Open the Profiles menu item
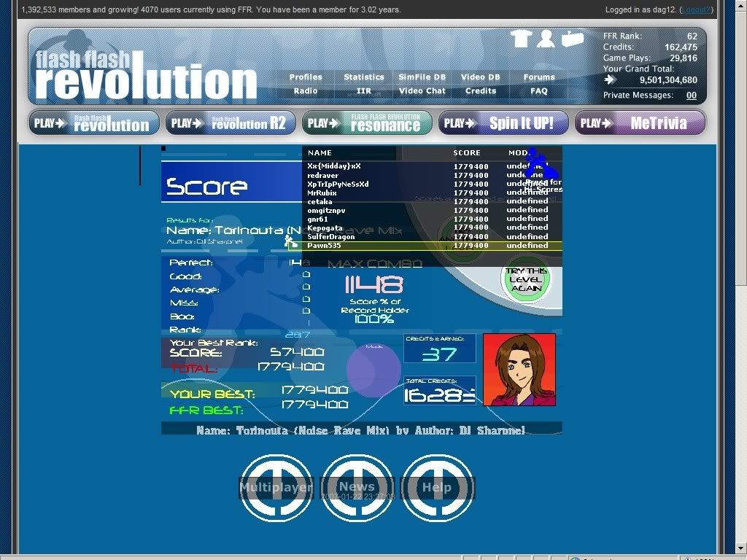The image size is (747, 560). 306,77
